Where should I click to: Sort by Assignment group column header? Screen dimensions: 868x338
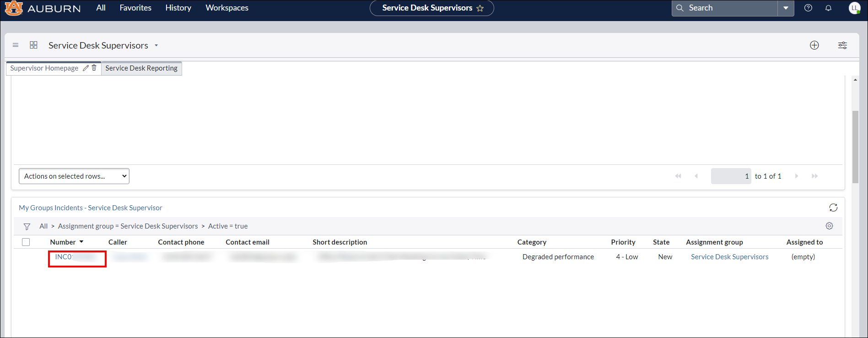coord(714,242)
